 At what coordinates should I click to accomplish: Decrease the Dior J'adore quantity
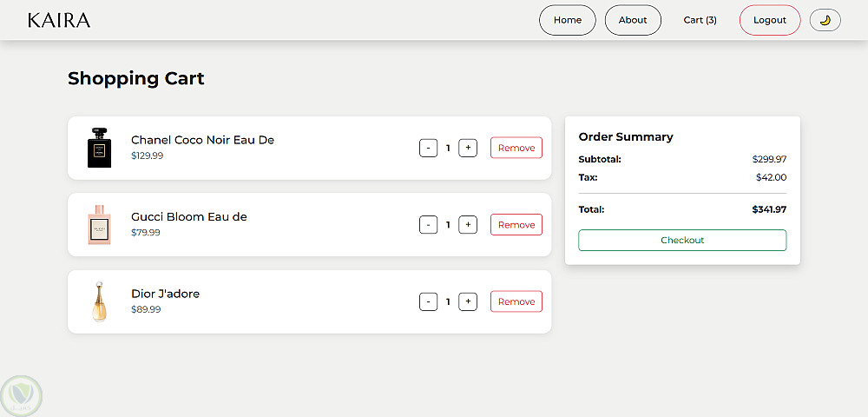coord(428,301)
